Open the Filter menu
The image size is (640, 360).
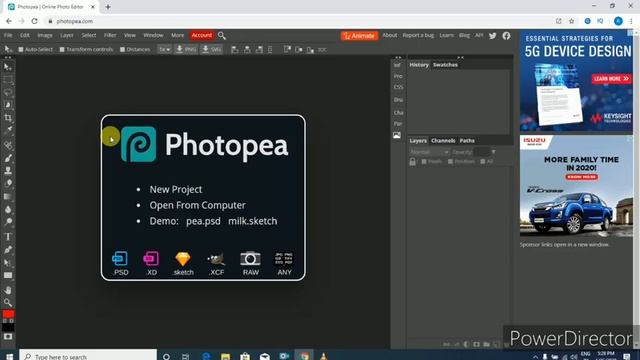pos(110,36)
